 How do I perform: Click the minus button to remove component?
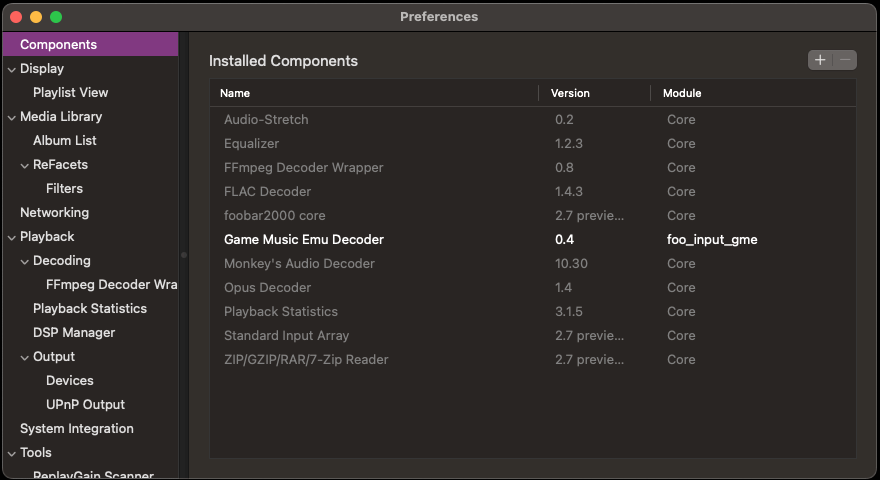tap(846, 60)
